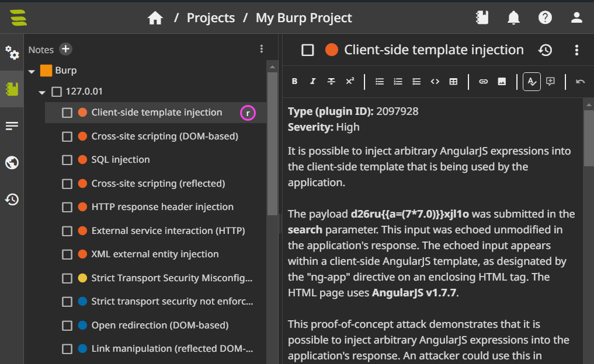Add a new note with plus button
This screenshot has height=364, width=594.
(x=65, y=49)
